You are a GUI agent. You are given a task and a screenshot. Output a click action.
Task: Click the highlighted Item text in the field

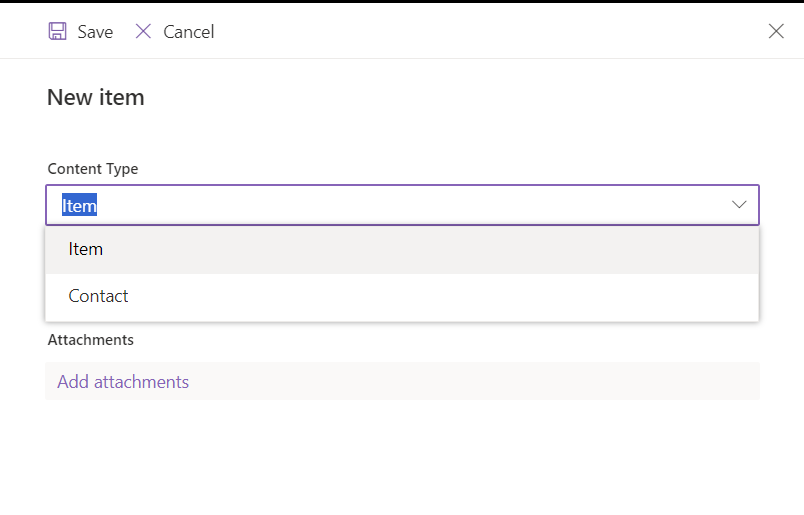pyautogui.click(x=79, y=205)
